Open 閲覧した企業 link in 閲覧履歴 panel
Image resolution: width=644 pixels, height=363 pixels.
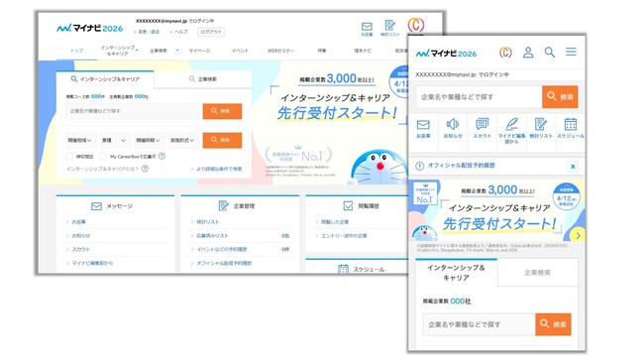335,222
